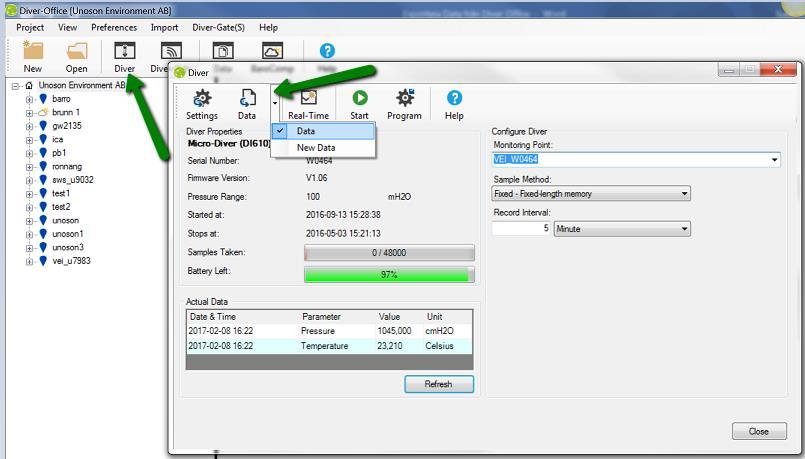Viewport: 805px width, 459px height.
Task: Click the green Start icon
Action: click(359, 98)
